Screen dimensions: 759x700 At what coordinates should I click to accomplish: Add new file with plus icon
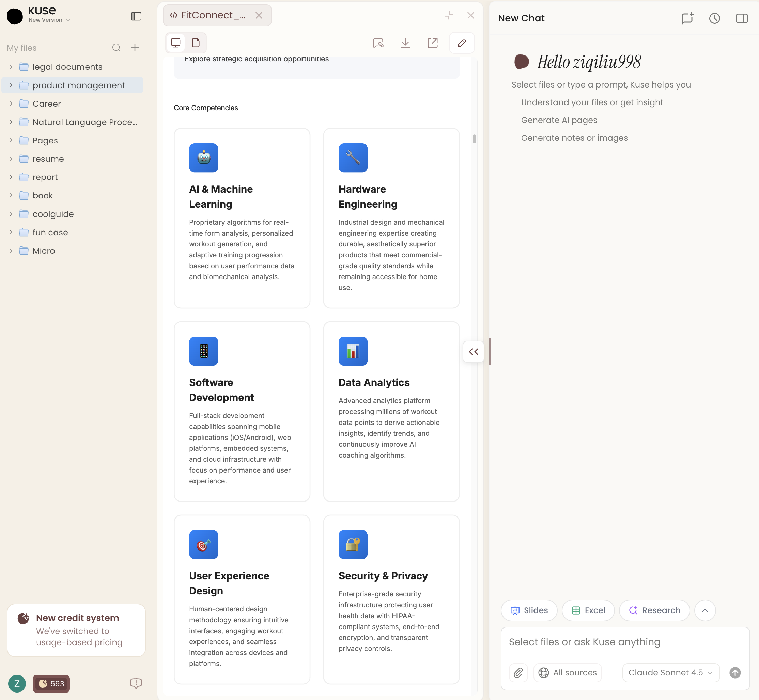click(135, 48)
